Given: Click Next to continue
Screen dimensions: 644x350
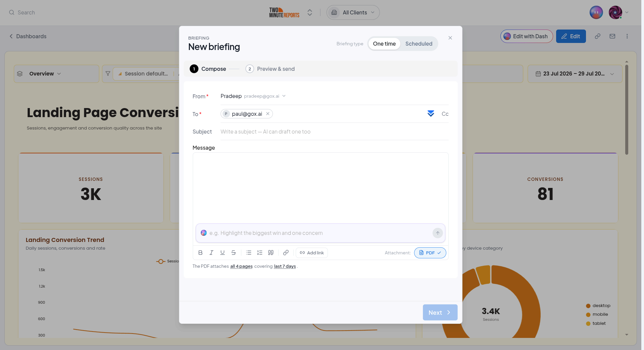Looking at the screenshot, I should [x=440, y=312].
